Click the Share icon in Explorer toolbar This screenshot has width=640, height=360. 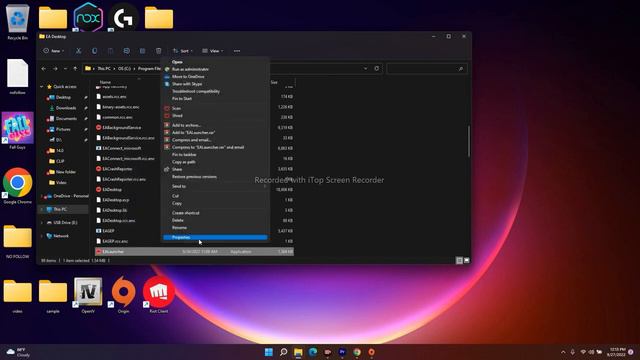[x=142, y=51]
